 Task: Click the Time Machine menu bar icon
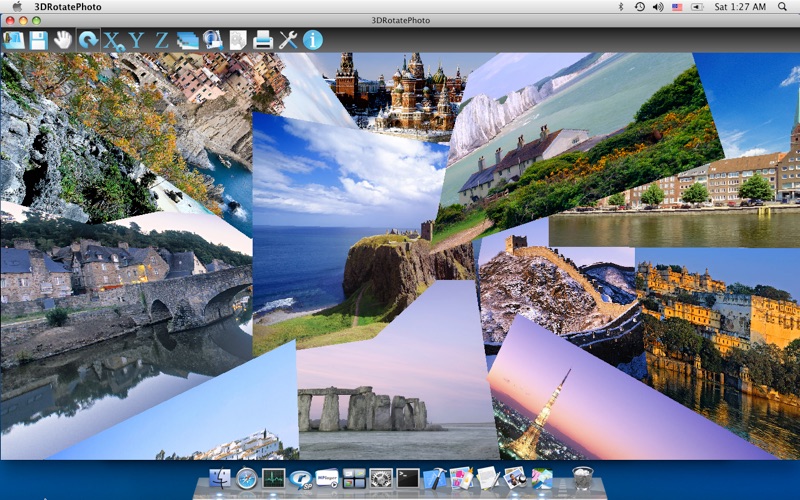[639, 7]
